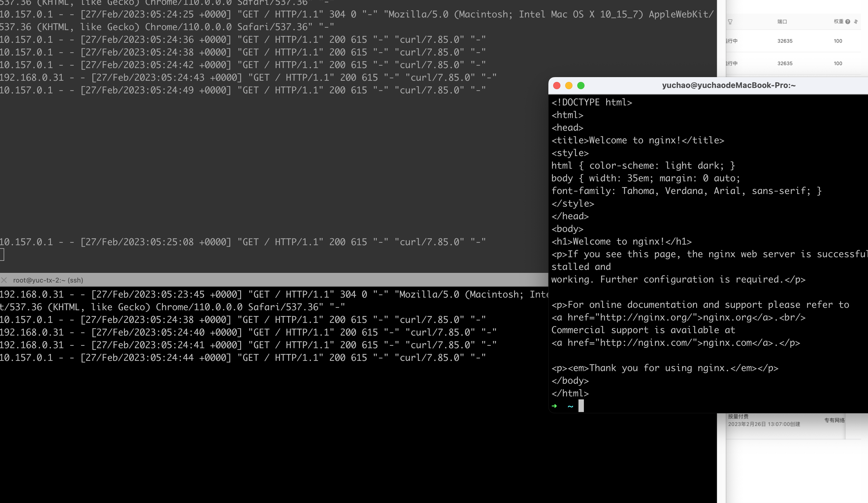Click weight 100 in the second row
This screenshot has width=868, height=503.
838,64
